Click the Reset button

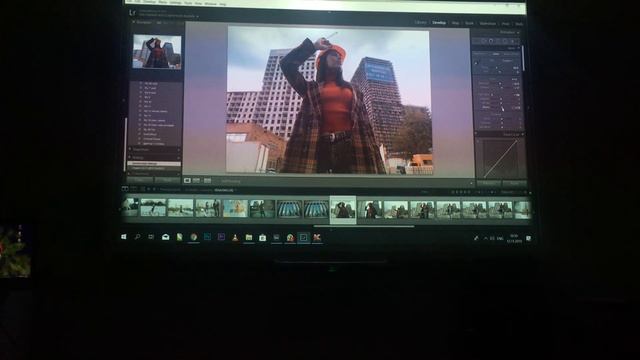coord(515,184)
